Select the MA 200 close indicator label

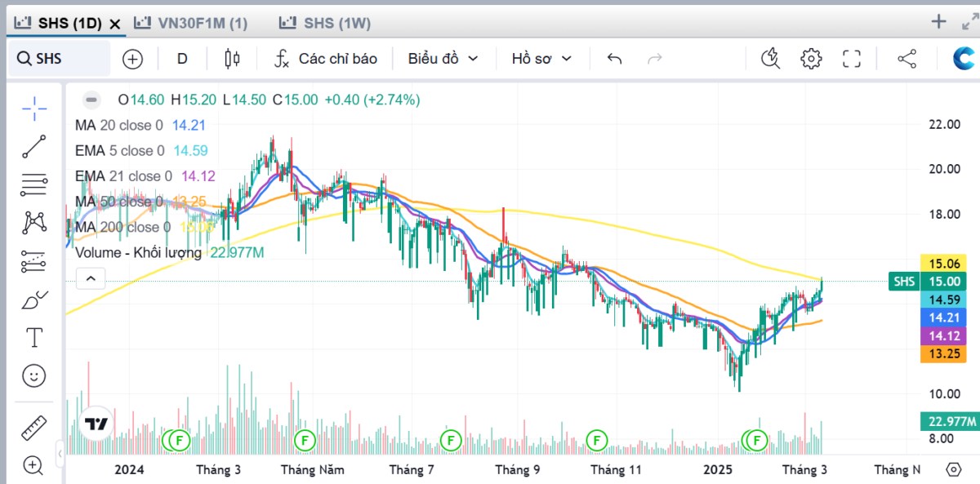click(x=123, y=227)
